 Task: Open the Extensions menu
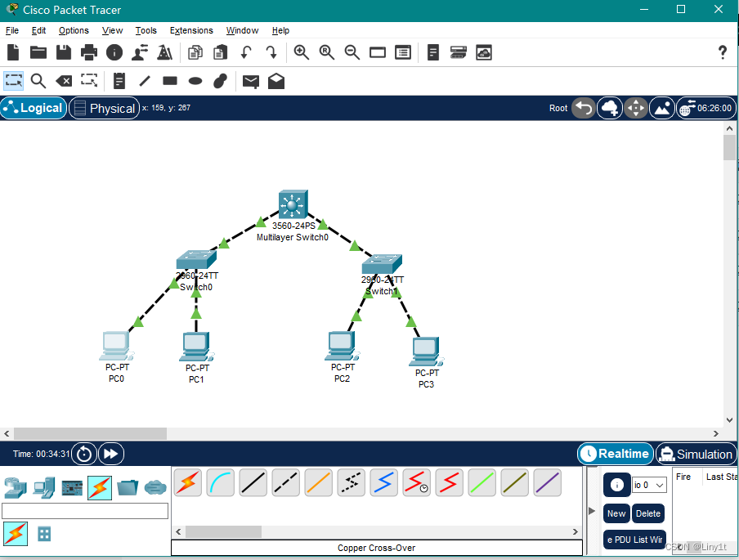click(x=191, y=30)
